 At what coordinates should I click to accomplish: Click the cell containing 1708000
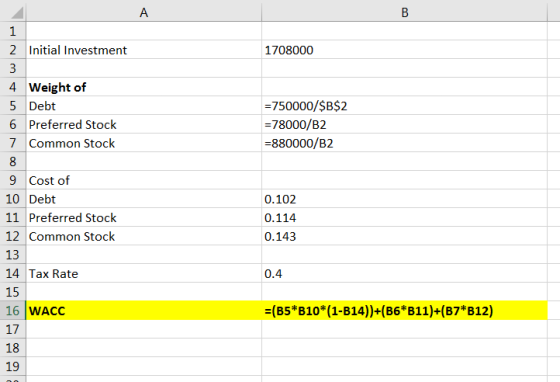[404, 50]
